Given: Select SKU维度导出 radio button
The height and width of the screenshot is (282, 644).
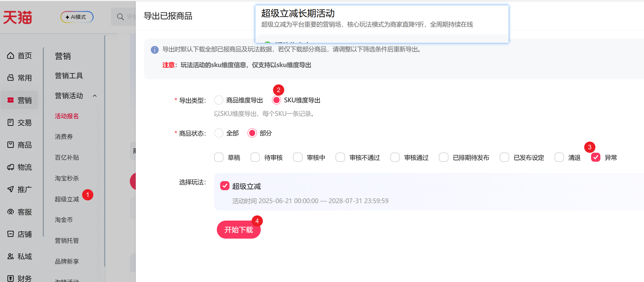Looking at the screenshot, I should (x=277, y=100).
